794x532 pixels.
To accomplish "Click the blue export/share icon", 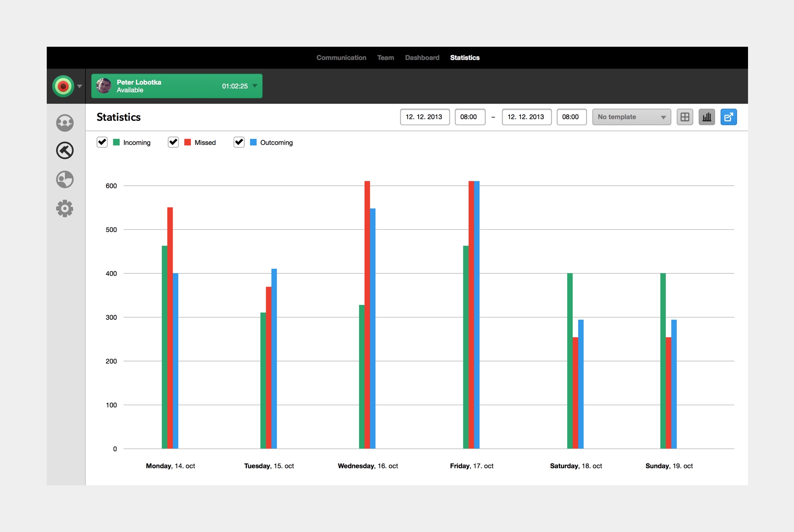I will pyautogui.click(x=729, y=117).
